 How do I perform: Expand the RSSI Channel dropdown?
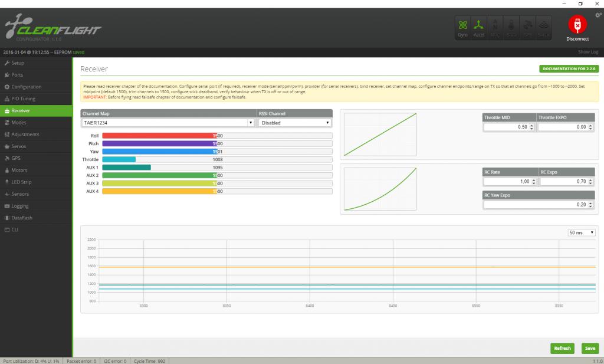point(295,123)
